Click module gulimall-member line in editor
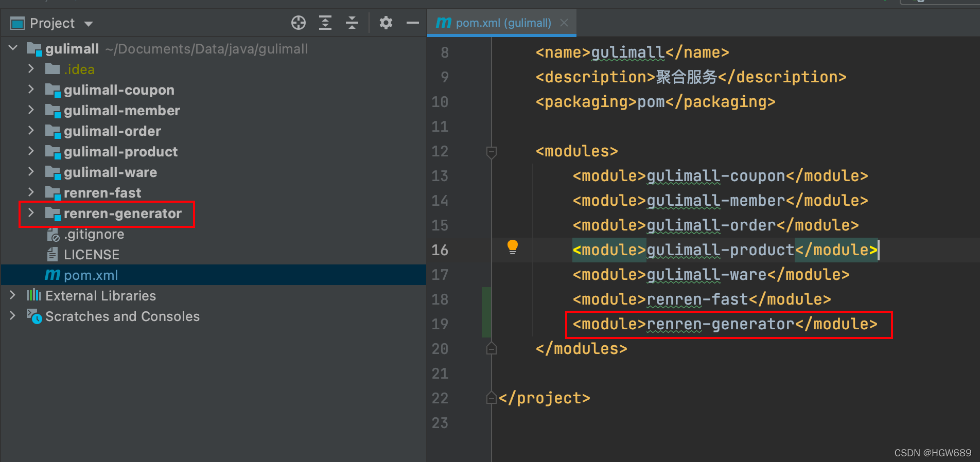This screenshot has width=980, height=462. pyautogui.click(x=720, y=201)
